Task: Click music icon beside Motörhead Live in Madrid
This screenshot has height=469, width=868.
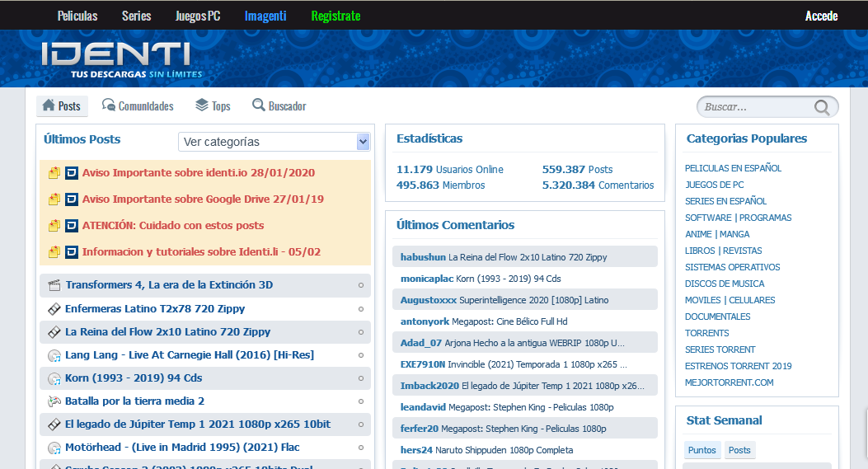Action: 54,448
